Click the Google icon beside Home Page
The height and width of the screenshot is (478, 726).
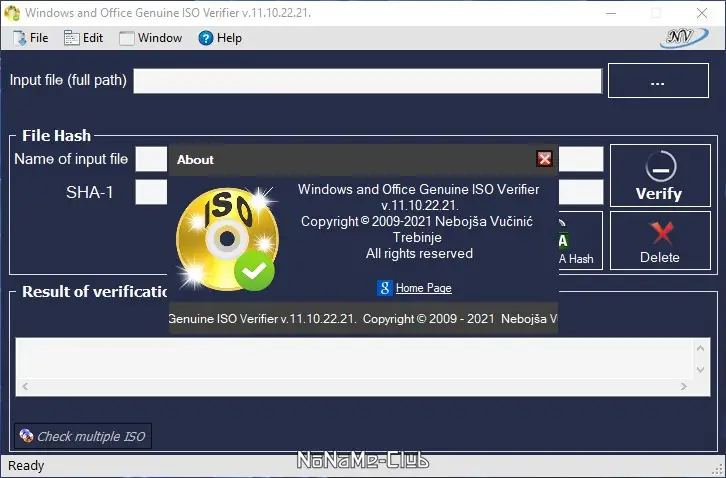click(384, 288)
